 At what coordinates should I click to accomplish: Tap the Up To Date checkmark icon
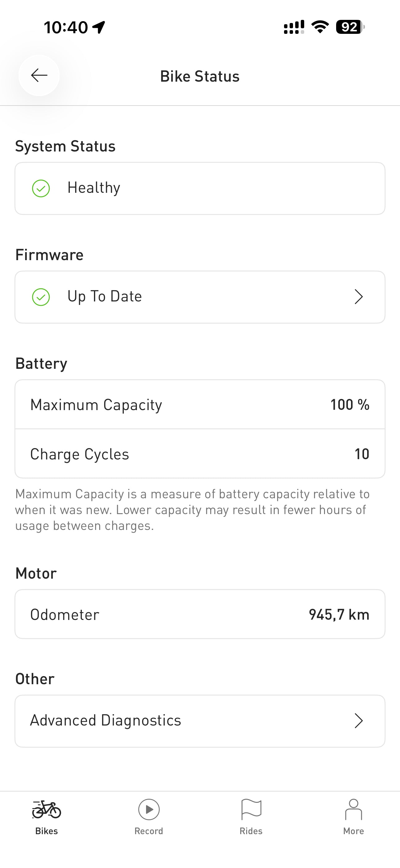tap(41, 297)
